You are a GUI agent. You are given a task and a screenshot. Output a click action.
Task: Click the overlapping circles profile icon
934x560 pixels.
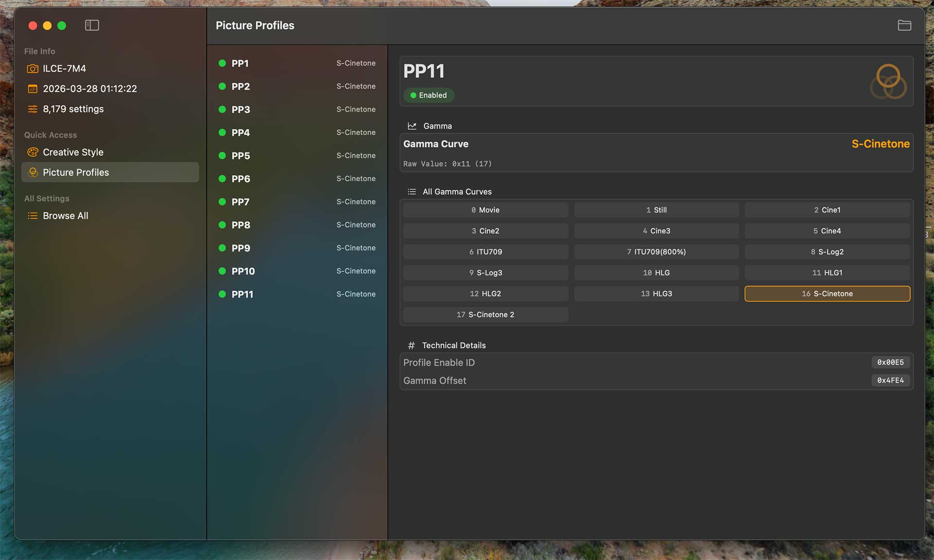(x=888, y=82)
